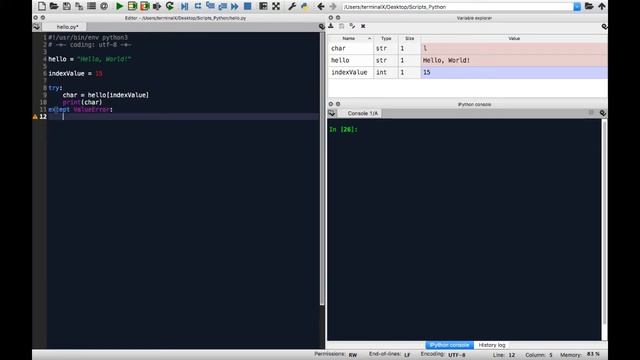640x360 pixels.
Task: Open the file list management icon
Action: point(91,6)
